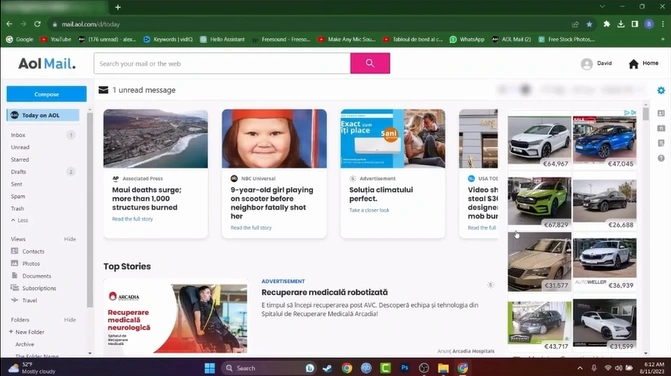The height and width of the screenshot is (376, 671).
Task: Click the pink search magnifier button
Action: 370,63
